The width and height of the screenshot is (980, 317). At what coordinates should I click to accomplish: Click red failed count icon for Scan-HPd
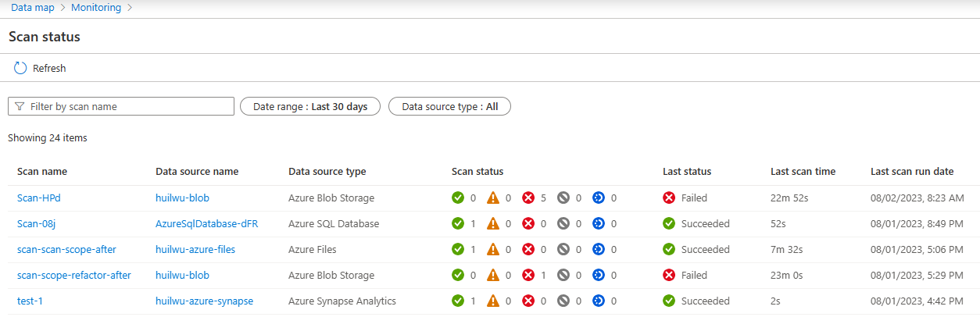528,198
